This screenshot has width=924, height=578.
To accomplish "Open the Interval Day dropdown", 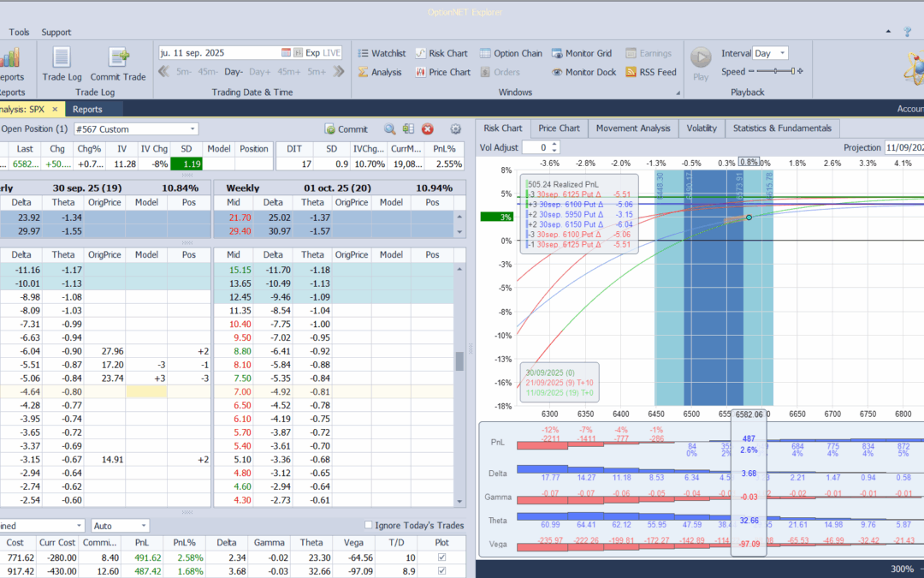I will click(783, 53).
